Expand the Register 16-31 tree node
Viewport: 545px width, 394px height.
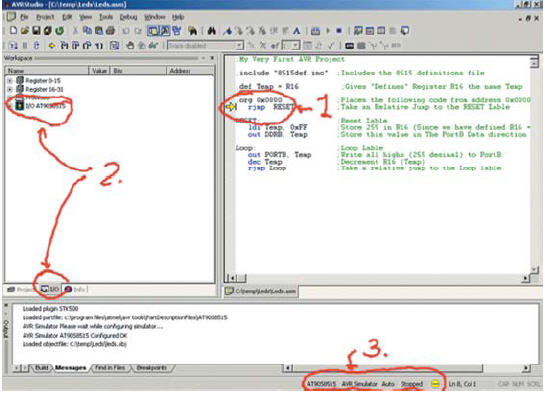(x=10, y=89)
